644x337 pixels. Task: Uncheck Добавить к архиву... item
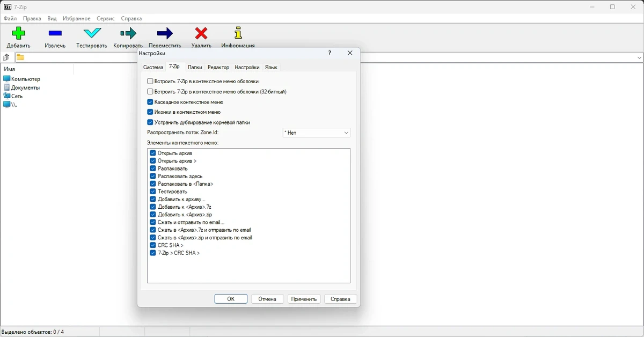coord(153,199)
